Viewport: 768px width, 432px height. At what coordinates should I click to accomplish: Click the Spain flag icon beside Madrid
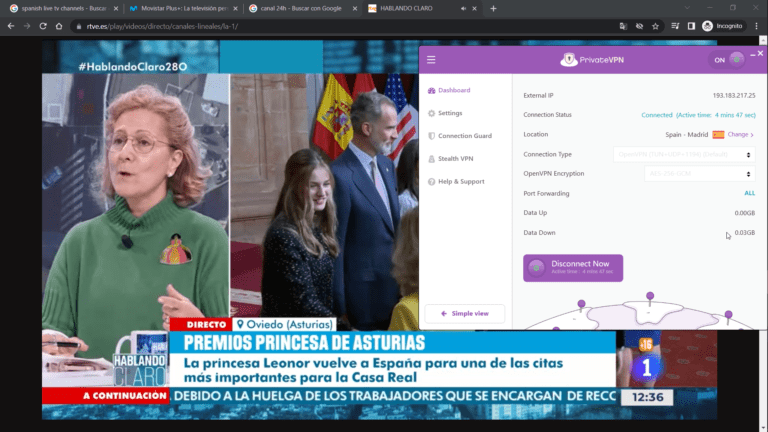[718, 134]
